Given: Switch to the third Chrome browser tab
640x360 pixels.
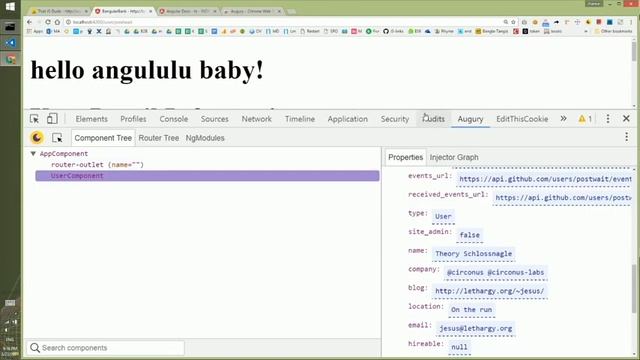Looking at the screenshot, I should 188,11.
